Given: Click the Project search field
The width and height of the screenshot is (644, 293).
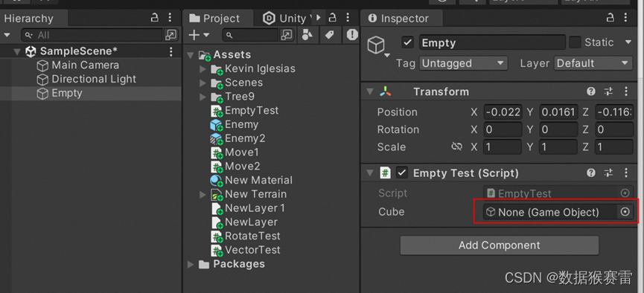Looking at the screenshot, I should [x=251, y=35].
